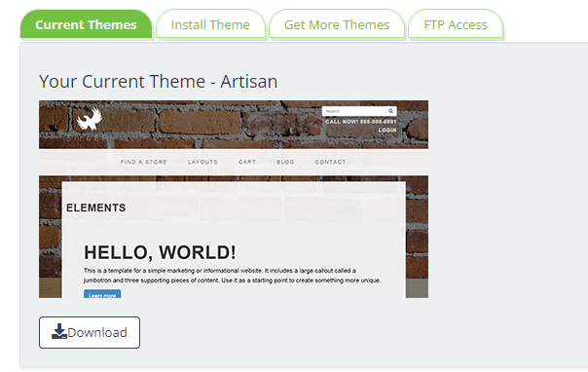Screen dimensions: 588x372
Task: Click the 'CALL NOW!' phone number text
Action: coord(361,122)
